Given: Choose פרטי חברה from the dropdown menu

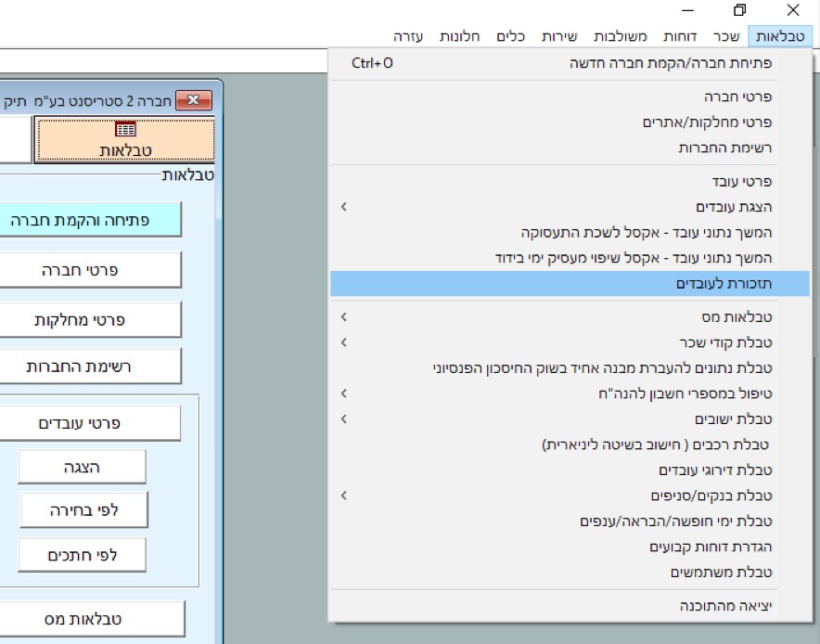Looking at the screenshot, I should tap(570, 97).
